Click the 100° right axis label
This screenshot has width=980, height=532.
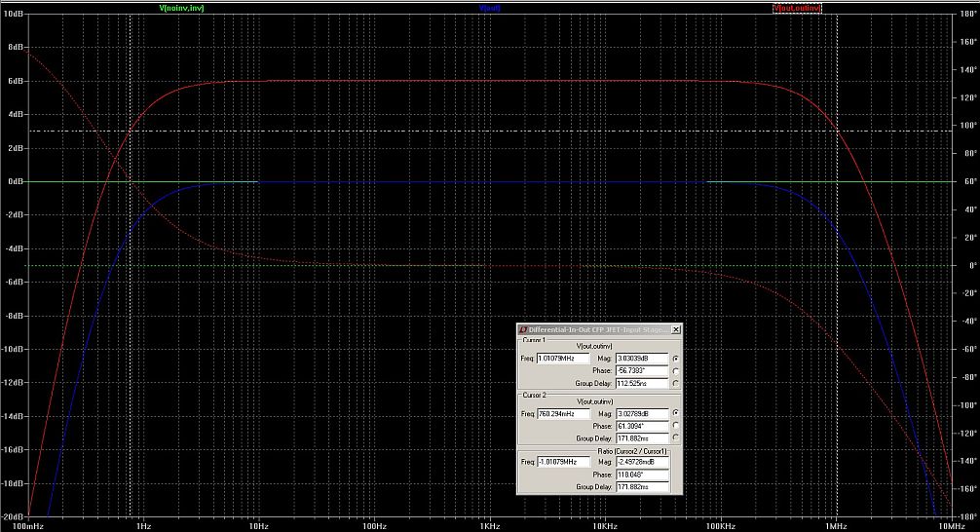tap(968, 125)
